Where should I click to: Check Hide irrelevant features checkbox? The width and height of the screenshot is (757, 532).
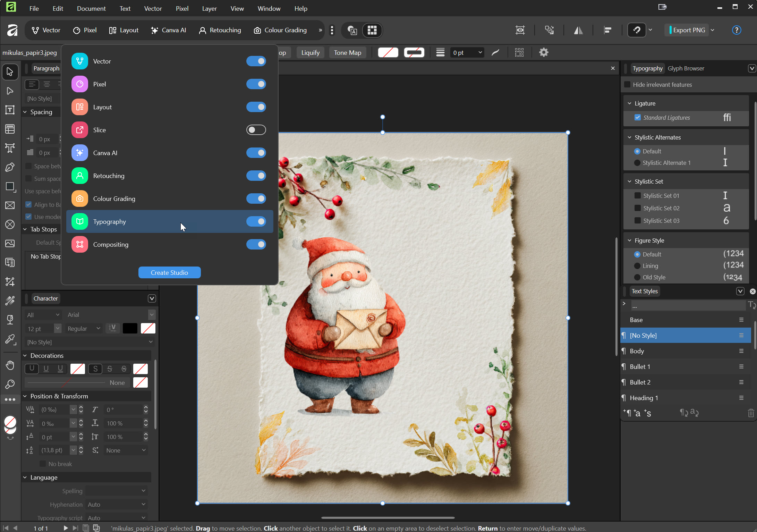point(627,85)
